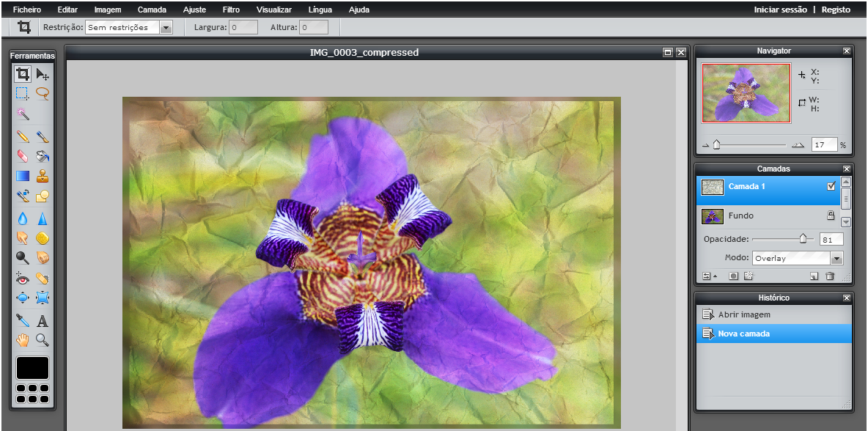Click the Opacidade value field
Viewport: 868px width, 431px height.
point(831,239)
